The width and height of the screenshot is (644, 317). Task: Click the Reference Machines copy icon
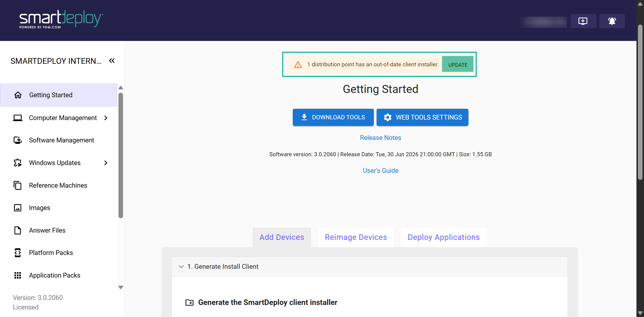pyautogui.click(x=18, y=185)
